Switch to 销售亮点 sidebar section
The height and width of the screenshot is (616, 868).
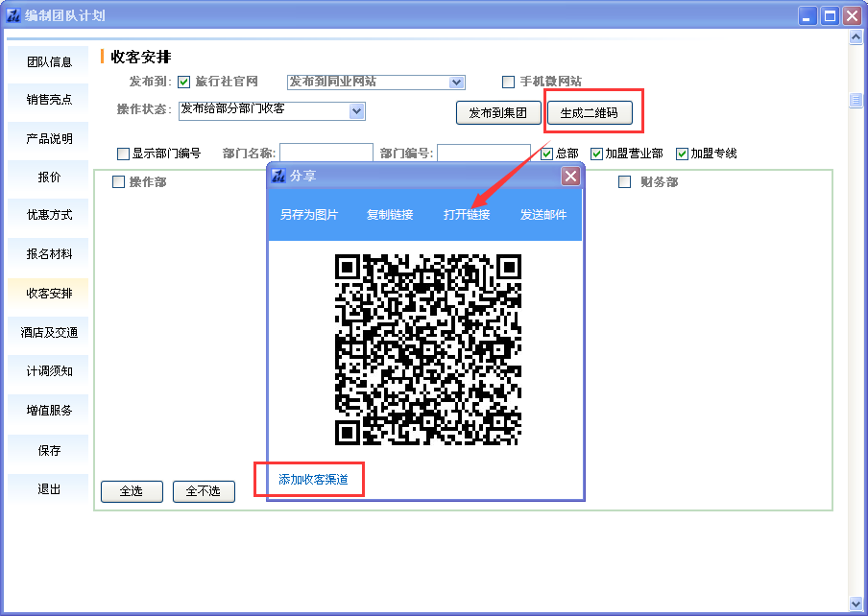(49, 100)
